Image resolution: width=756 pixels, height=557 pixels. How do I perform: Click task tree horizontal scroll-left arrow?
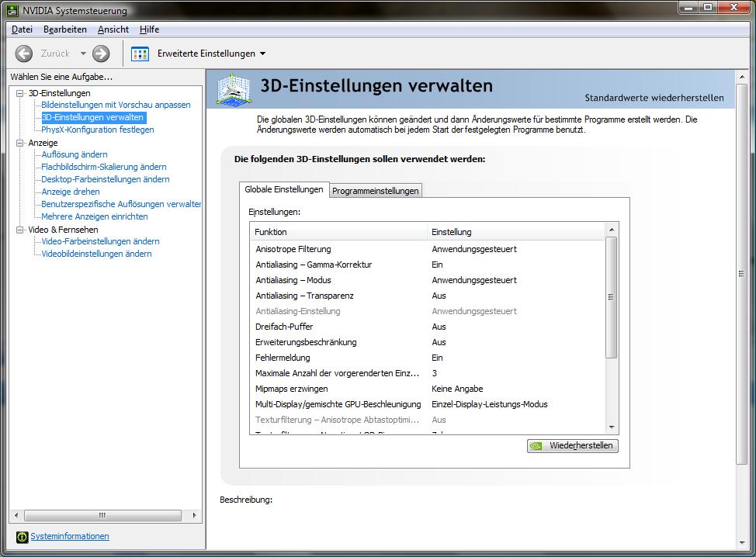16,515
